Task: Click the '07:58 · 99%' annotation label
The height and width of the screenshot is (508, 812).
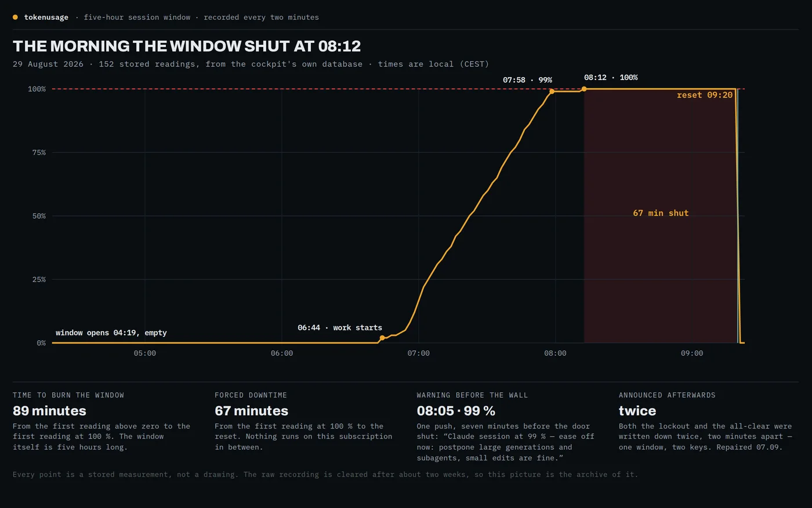Action: pyautogui.click(x=527, y=80)
